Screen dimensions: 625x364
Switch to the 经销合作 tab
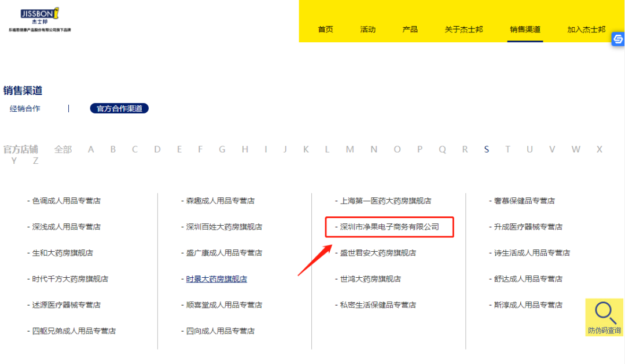point(25,108)
